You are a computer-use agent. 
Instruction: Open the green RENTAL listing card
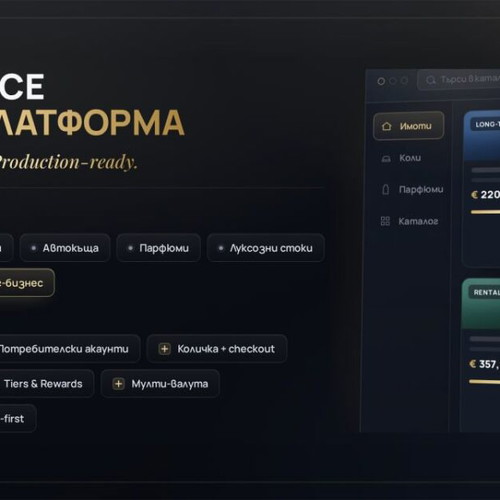(481, 355)
